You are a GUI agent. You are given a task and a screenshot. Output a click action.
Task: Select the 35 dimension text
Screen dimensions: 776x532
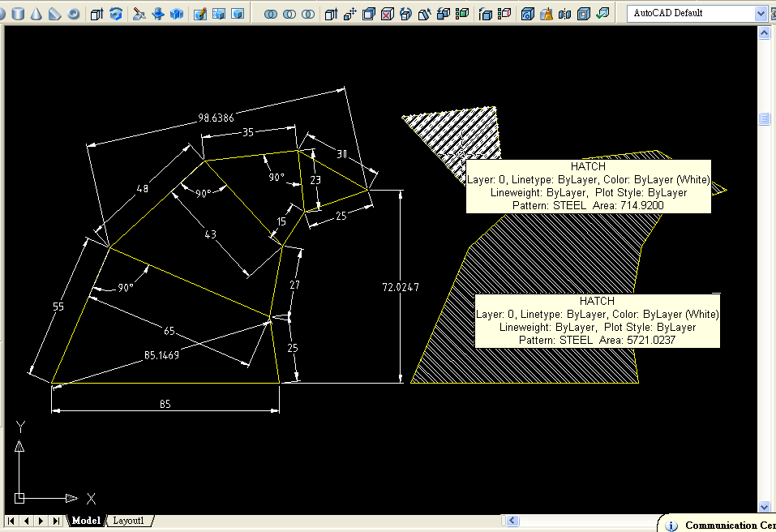[x=248, y=132]
